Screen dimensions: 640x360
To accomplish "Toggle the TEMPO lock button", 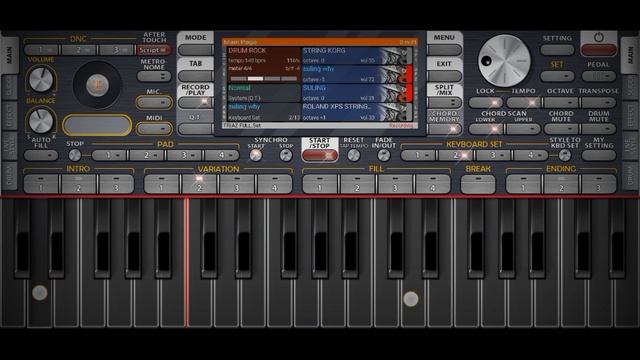I will point(523,102).
